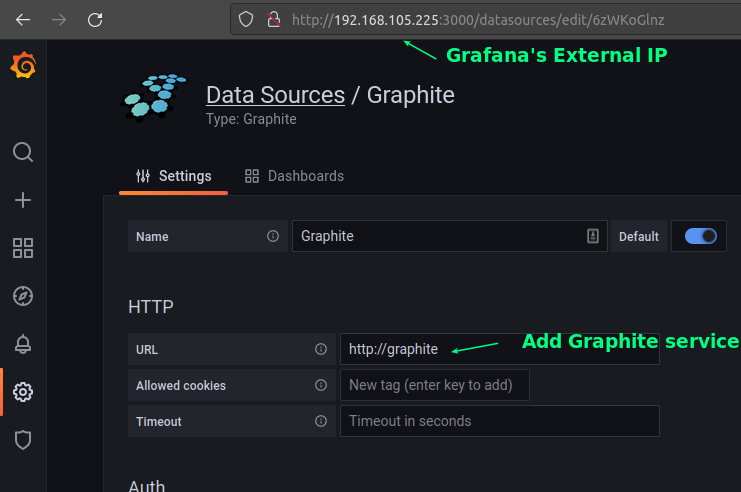741x492 pixels.
Task: Click the browser forward arrow
Action: [x=59, y=20]
